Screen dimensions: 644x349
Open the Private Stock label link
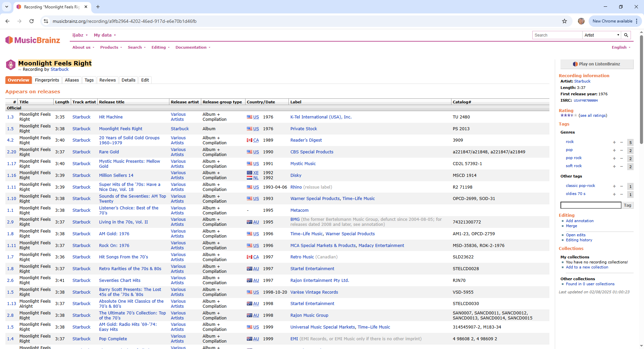(304, 129)
